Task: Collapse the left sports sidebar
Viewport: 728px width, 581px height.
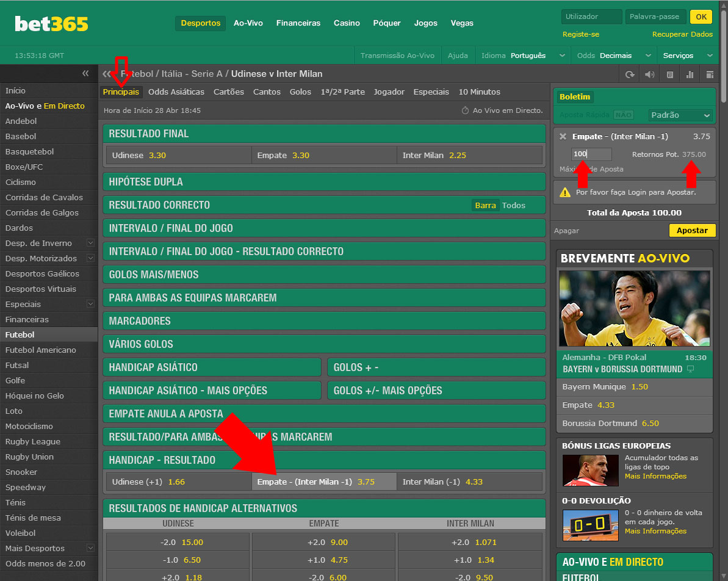Action: click(x=85, y=74)
